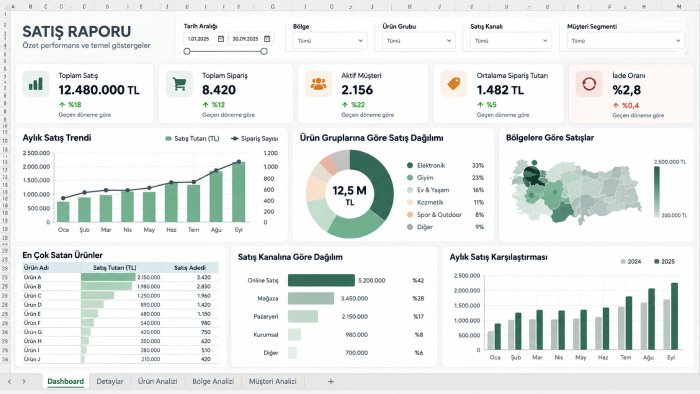Select the Ürün B row name
700x394 pixels.
(33, 286)
